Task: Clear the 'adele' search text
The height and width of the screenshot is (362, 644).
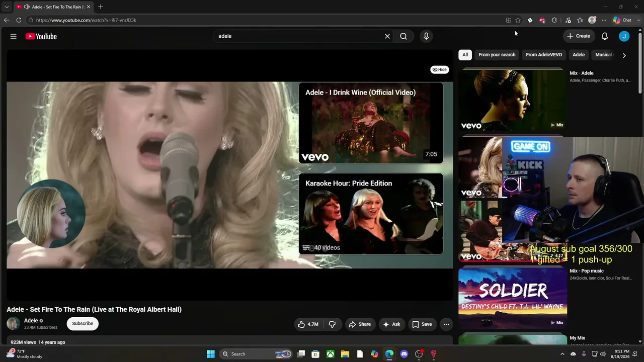Action: pos(387,36)
